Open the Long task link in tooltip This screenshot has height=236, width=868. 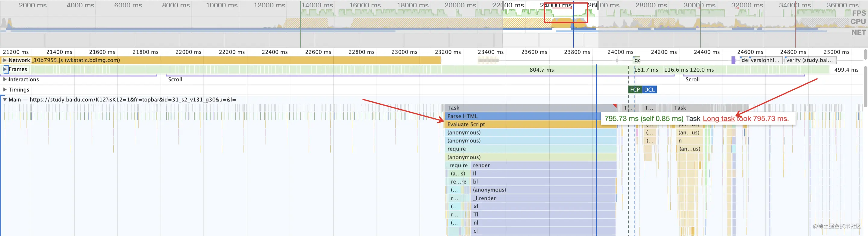719,119
